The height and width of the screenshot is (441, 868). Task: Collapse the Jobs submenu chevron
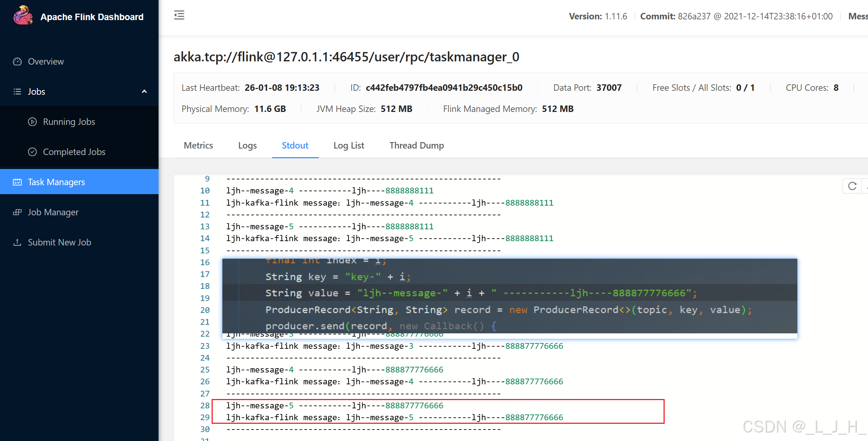tap(144, 92)
